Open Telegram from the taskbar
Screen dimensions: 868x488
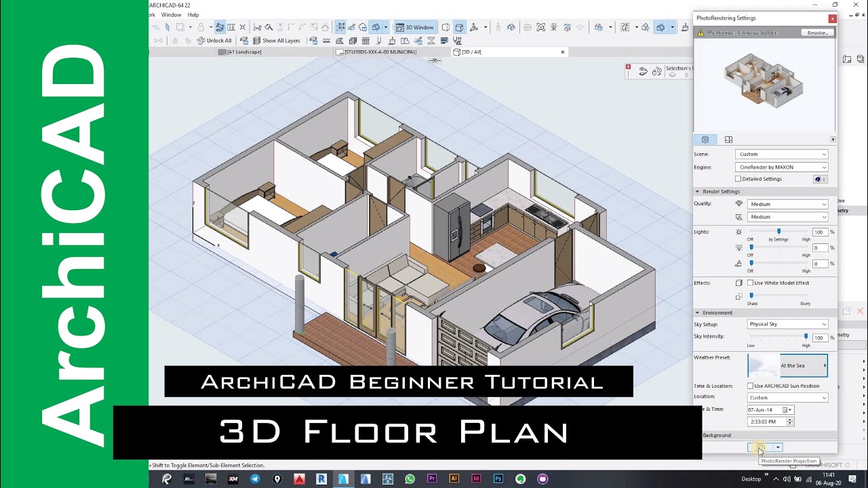pos(254,479)
